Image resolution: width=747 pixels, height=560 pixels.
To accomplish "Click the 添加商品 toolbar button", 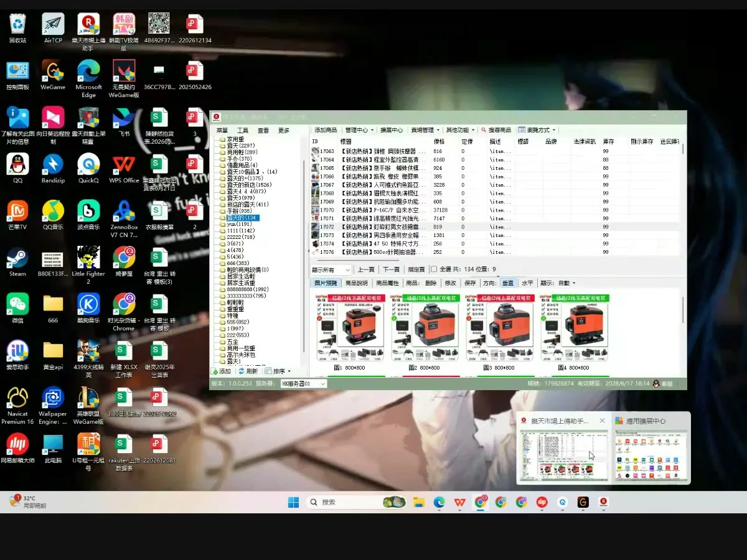I will 326,130.
